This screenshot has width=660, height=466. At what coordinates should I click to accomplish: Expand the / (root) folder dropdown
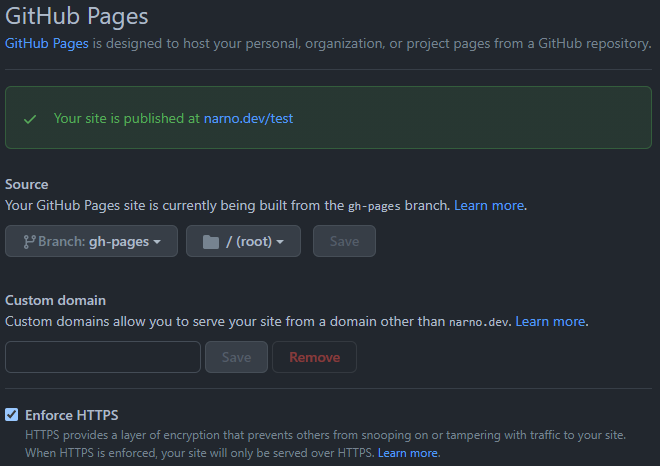point(243,242)
